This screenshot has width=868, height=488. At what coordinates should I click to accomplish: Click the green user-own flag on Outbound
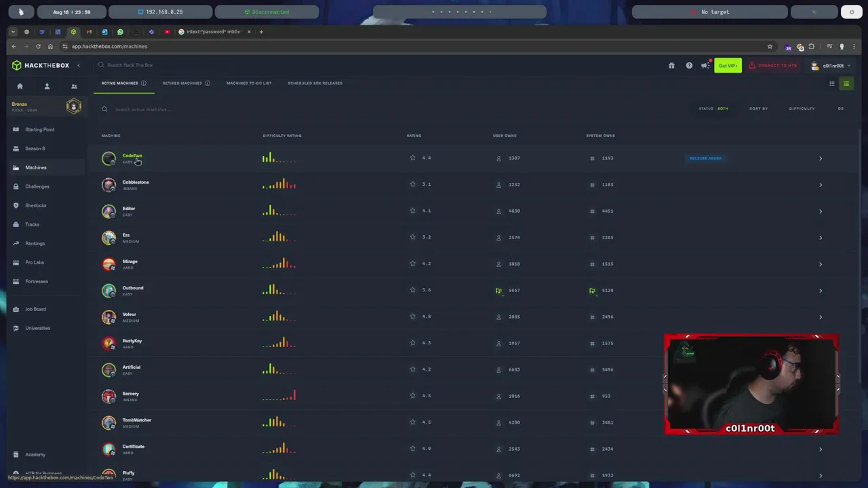[498, 291]
